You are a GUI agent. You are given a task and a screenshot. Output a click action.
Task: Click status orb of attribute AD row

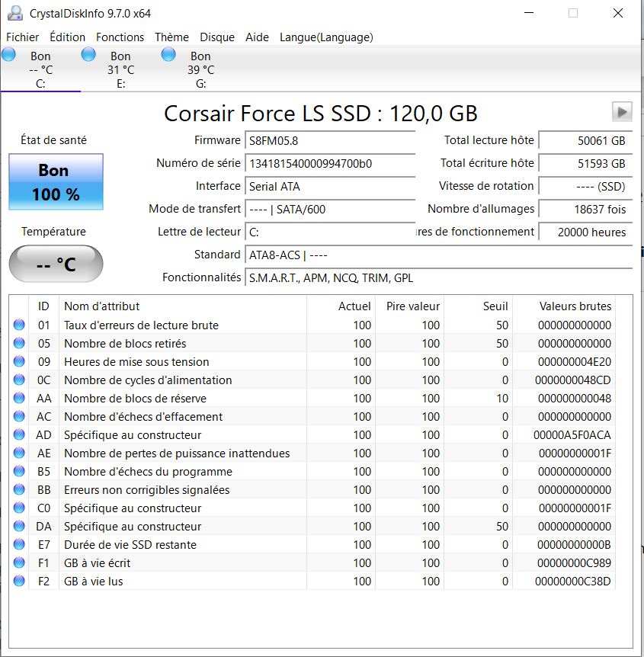(x=19, y=434)
